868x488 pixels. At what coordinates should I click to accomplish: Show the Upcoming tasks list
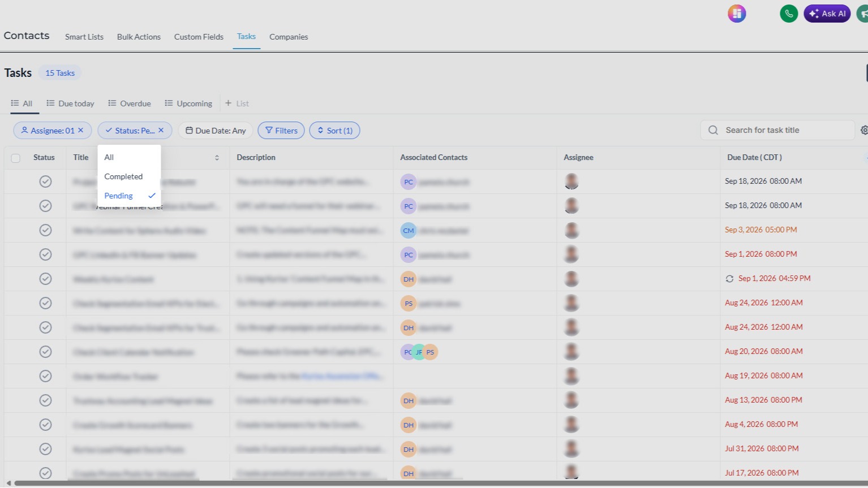pos(188,103)
